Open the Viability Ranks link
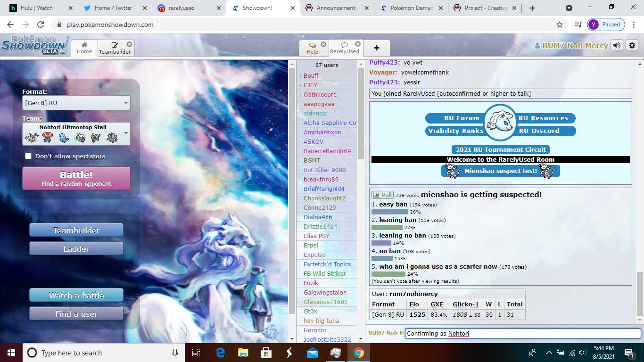644x362 pixels. [455, 131]
